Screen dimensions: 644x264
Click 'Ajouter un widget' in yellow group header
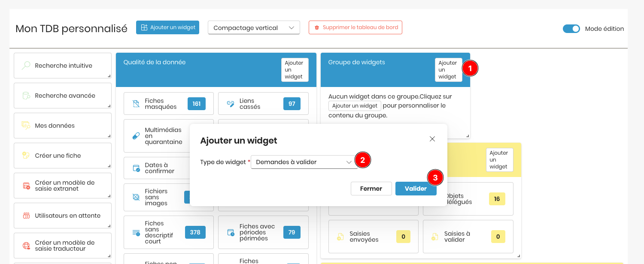pos(499,160)
